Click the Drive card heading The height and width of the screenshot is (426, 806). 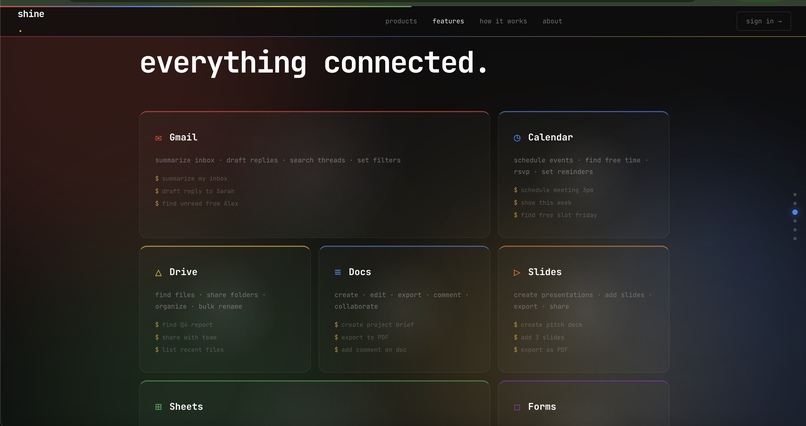click(x=183, y=272)
